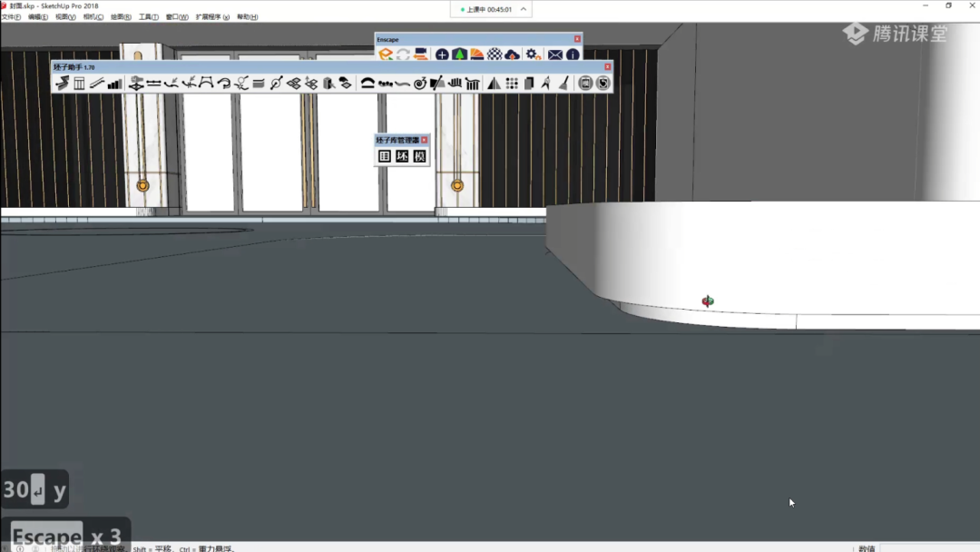Click the round phone-like icon in 坯子助手 toolbar

pyautogui.click(x=585, y=84)
